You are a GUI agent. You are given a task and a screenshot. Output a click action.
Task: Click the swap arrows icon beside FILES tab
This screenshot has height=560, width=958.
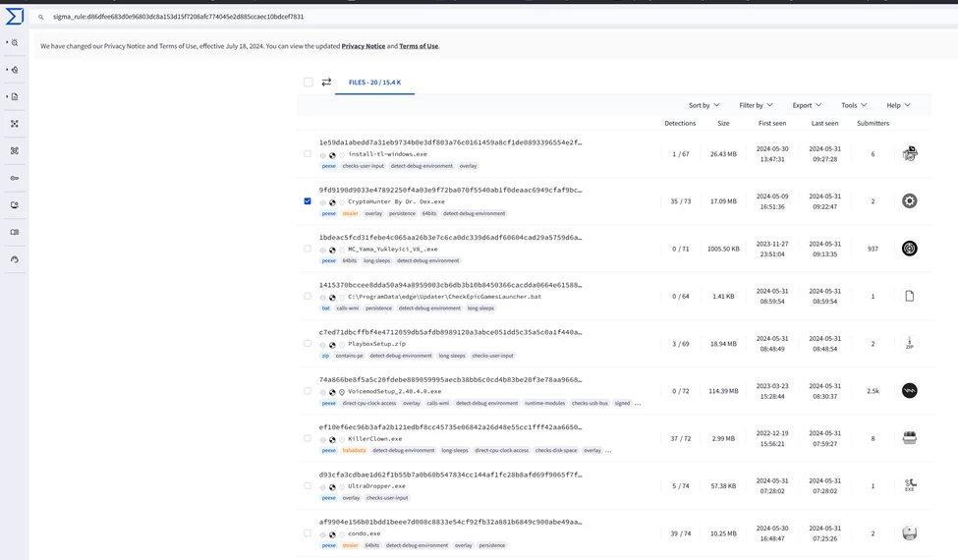tap(326, 82)
